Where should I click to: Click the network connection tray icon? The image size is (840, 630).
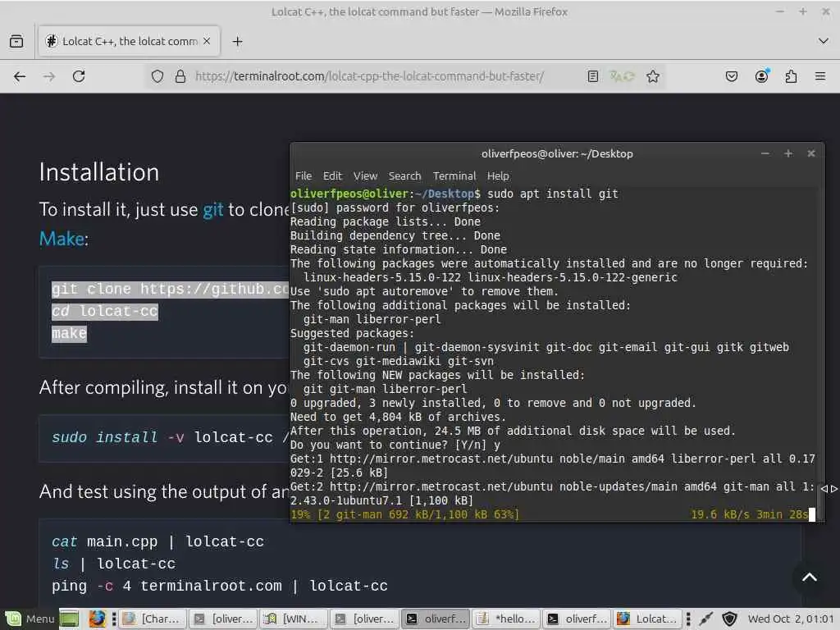point(706,619)
